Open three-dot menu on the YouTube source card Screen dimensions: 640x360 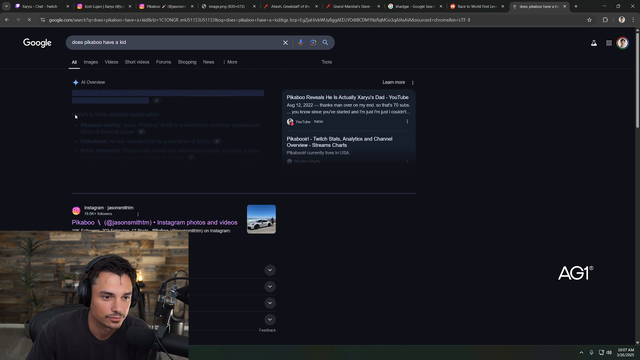point(407,122)
